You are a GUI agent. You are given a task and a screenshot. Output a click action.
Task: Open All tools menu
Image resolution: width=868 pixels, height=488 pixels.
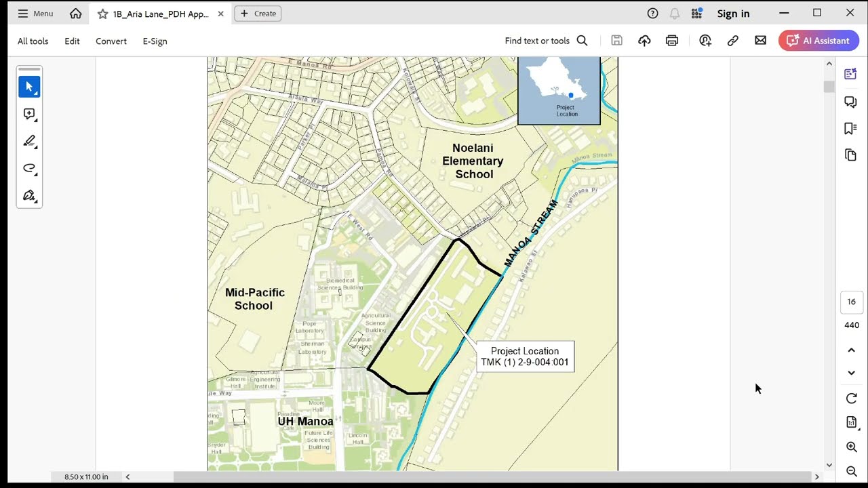[x=33, y=41]
